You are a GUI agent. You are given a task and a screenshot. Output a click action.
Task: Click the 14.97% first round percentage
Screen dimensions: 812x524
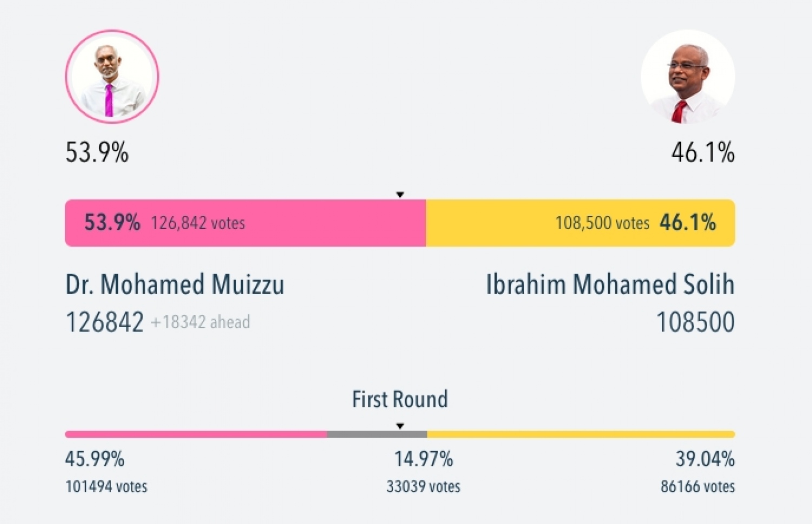point(423,459)
